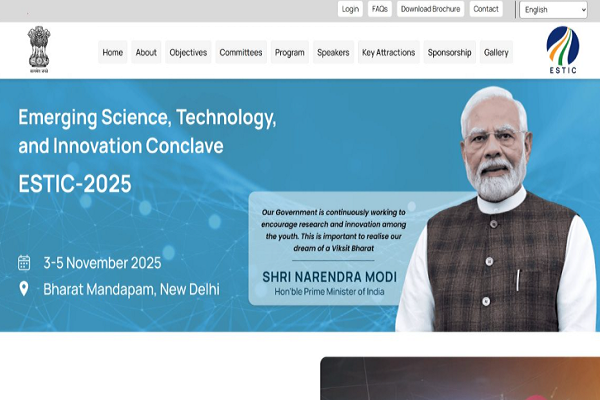The image size is (600, 400).
Task: Open the Committees menu
Action: click(241, 52)
